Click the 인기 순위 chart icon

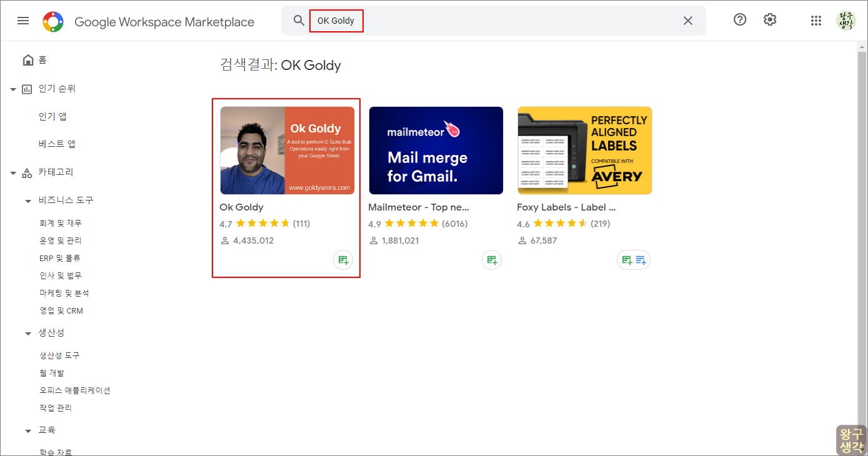coord(27,89)
